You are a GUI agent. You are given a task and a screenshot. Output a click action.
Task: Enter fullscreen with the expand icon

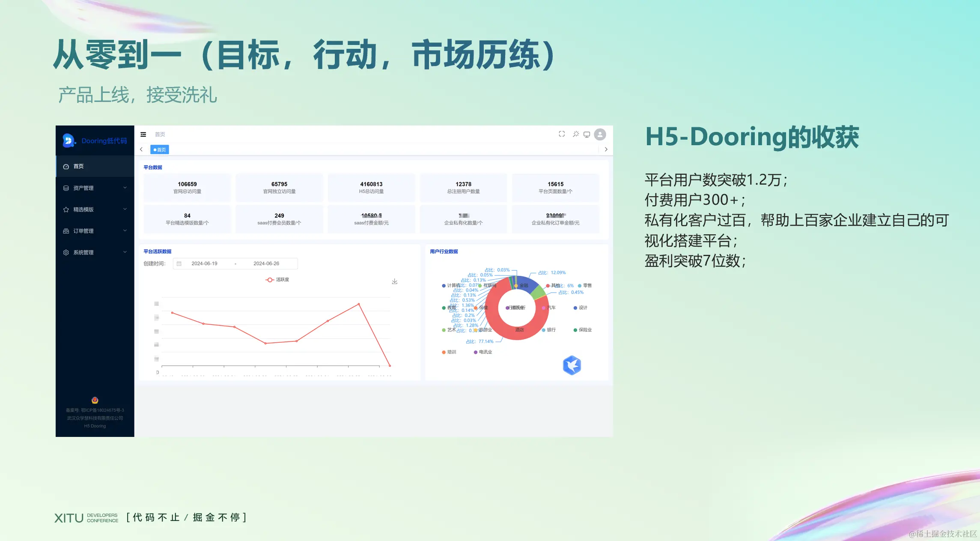[x=562, y=134]
